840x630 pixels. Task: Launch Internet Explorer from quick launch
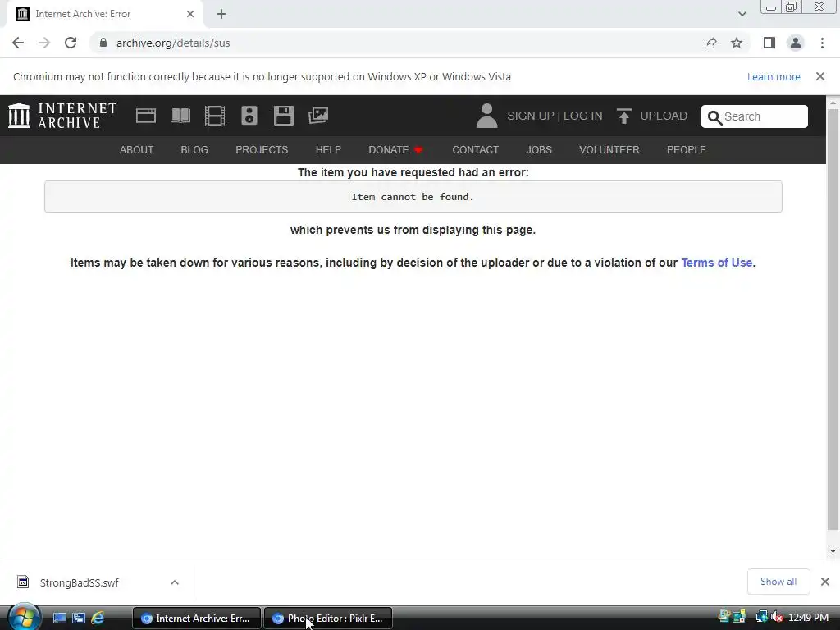click(98, 619)
